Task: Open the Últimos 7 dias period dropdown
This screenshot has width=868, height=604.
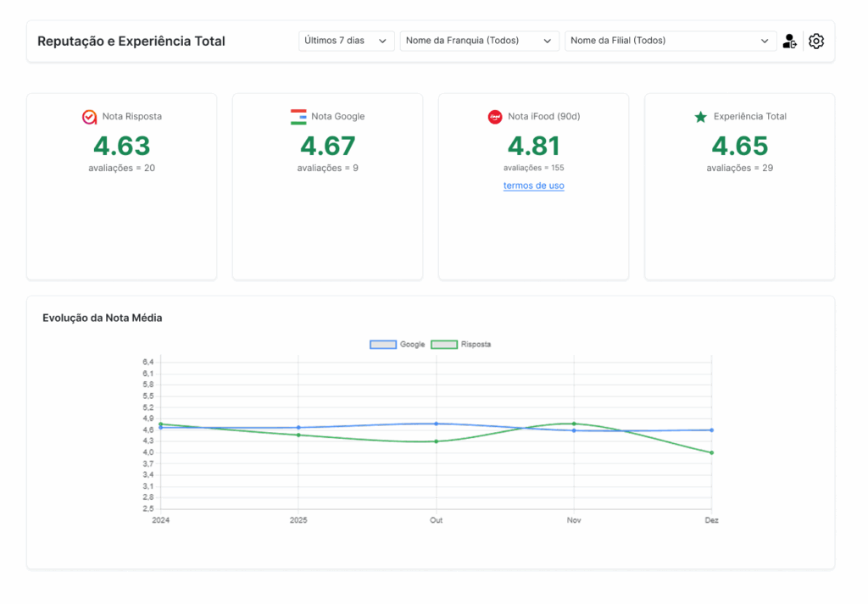Action: 346,41
